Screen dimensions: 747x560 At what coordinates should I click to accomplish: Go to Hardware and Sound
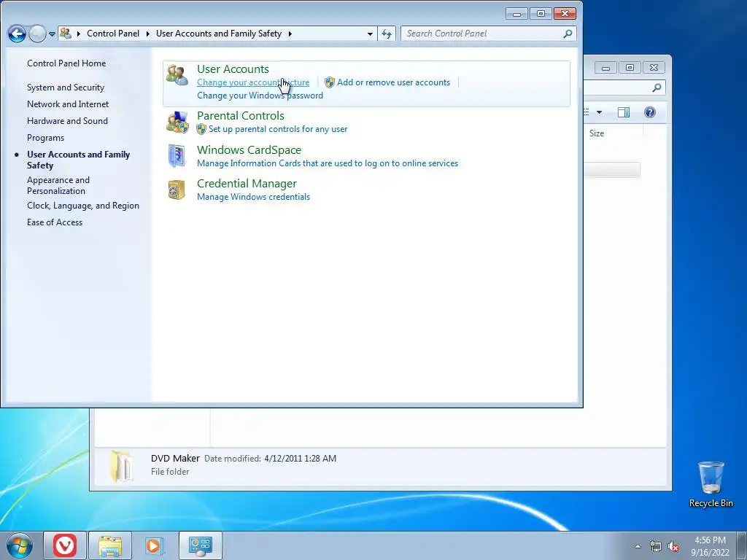(67, 121)
